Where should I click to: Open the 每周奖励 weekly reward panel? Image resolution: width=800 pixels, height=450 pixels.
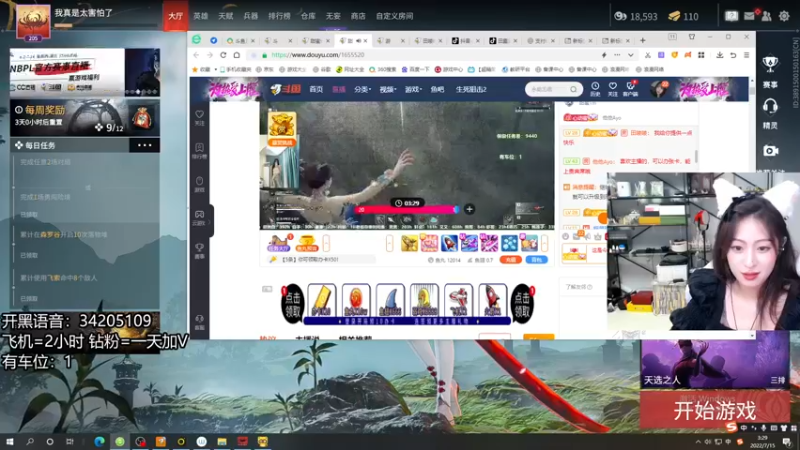point(85,118)
